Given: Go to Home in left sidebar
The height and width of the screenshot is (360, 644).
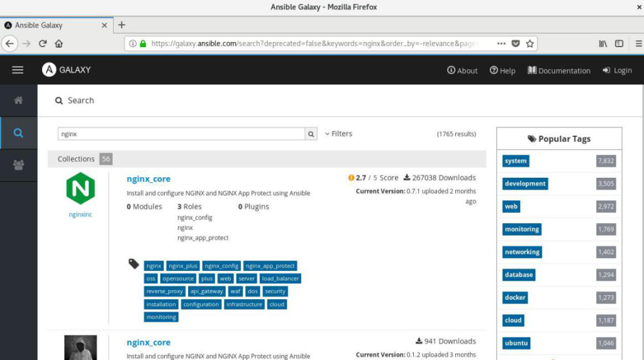Looking at the screenshot, I should click(x=18, y=101).
